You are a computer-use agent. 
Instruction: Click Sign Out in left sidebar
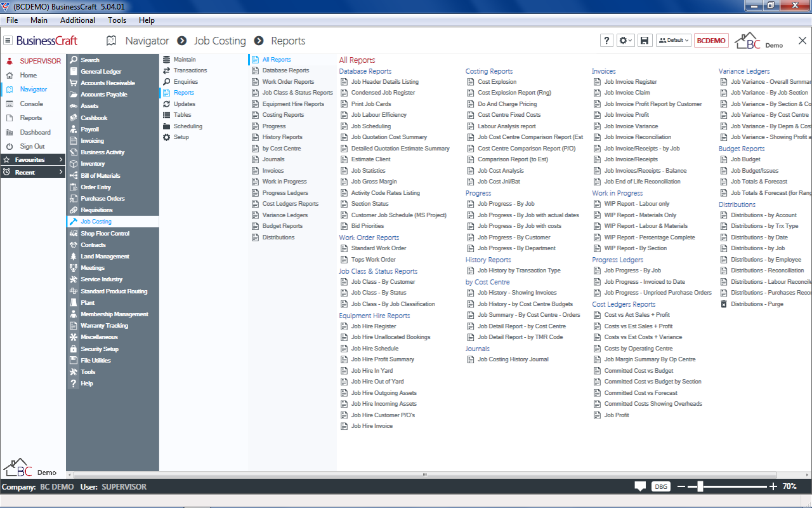pyautogui.click(x=32, y=147)
